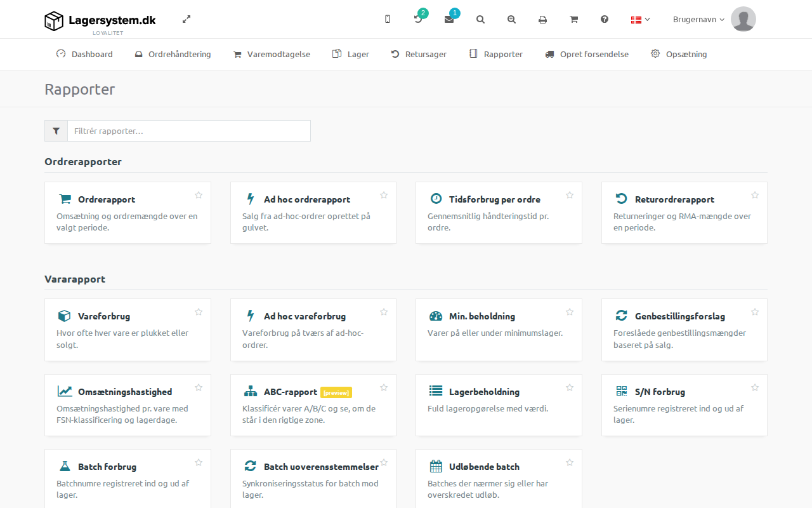
Task: Click the magnifier search icon
Action: pyautogui.click(x=480, y=19)
